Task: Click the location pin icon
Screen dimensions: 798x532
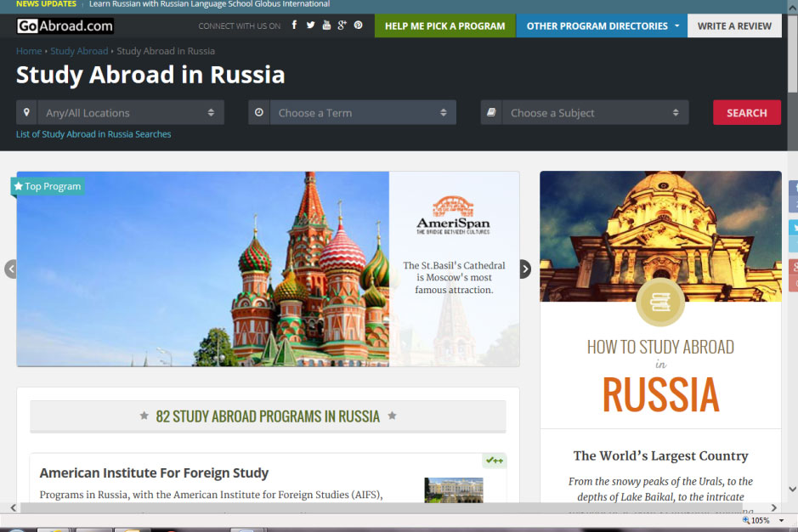Action: point(26,112)
